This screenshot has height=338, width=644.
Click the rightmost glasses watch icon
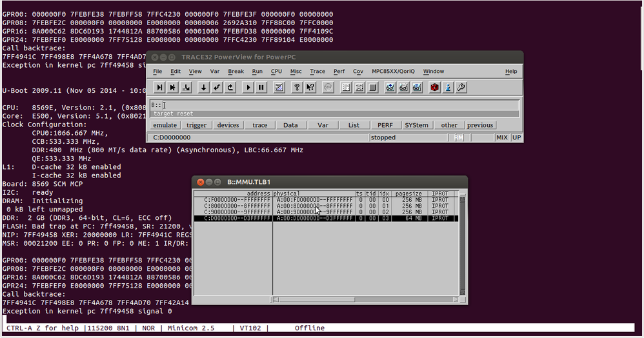click(417, 87)
